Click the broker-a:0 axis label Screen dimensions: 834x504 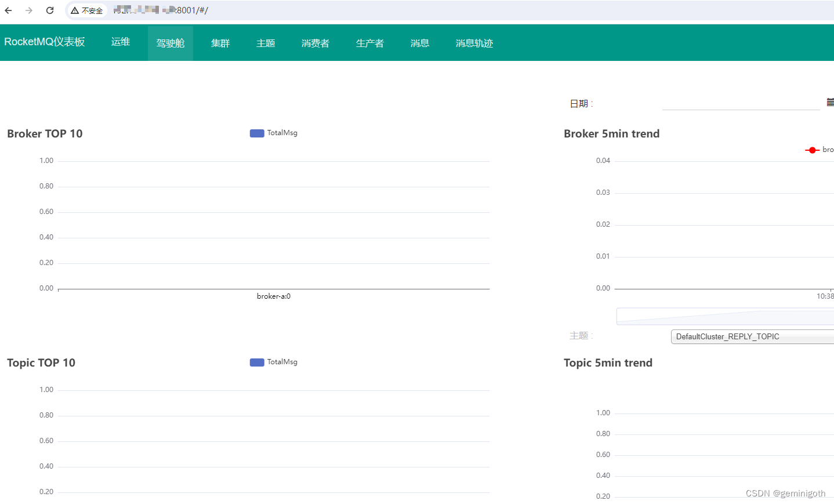pyautogui.click(x=274, y=296)
